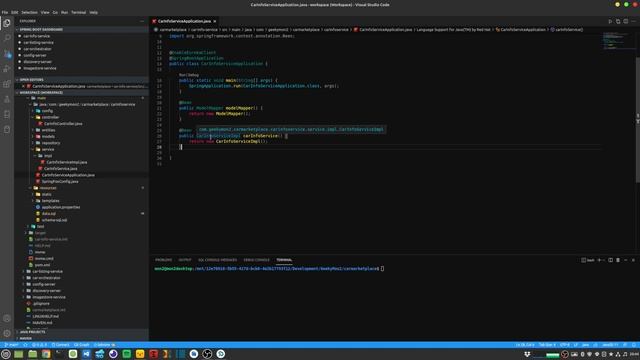The height and width of the screenshot is (360, 640).
Task: Open the VS Code taskbar icon
Action: (86, 354)
